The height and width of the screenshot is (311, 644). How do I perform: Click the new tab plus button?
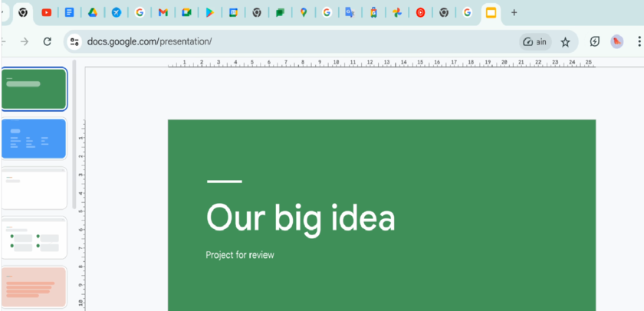(514, 12)
